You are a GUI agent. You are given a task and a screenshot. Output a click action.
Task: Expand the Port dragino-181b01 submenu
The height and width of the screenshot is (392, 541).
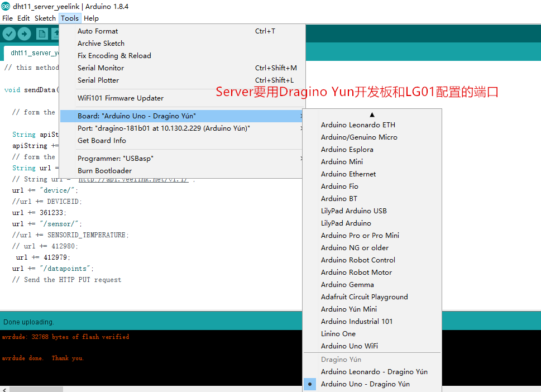click(x=182, y=128)
